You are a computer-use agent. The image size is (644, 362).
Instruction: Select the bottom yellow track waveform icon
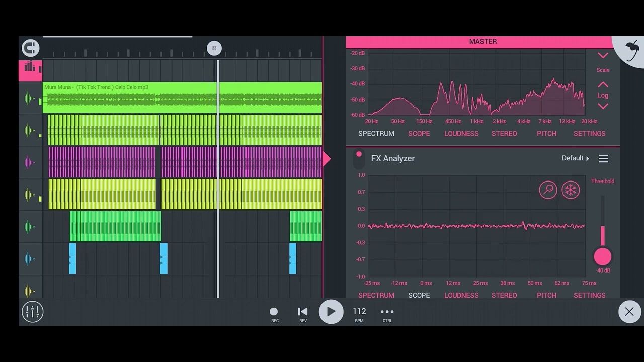point(30,290)
